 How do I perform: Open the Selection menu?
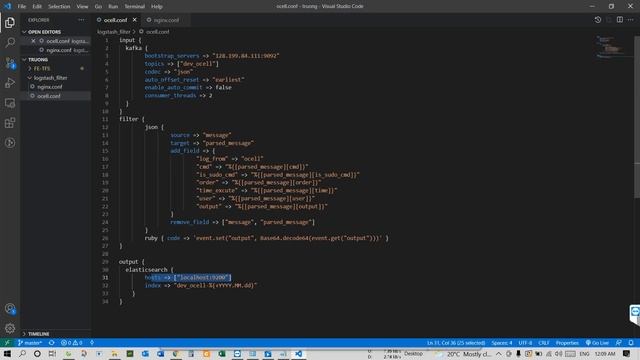click(59, 7)
